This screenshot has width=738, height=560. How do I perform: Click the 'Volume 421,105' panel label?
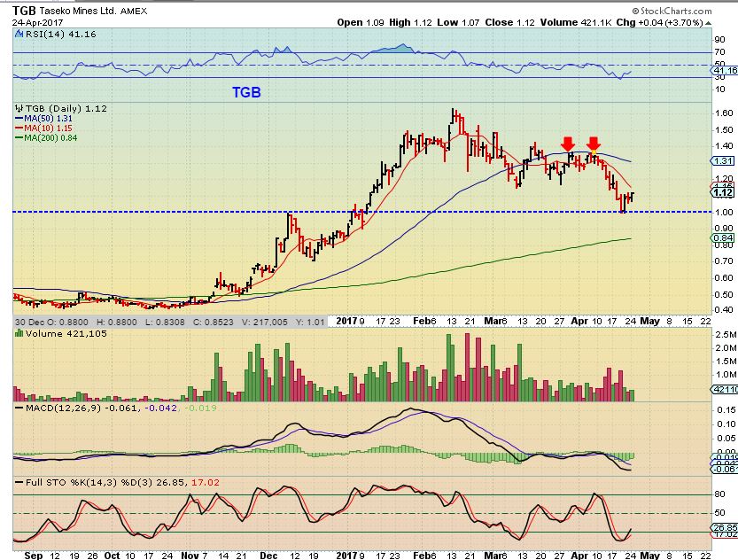[66, 333]
